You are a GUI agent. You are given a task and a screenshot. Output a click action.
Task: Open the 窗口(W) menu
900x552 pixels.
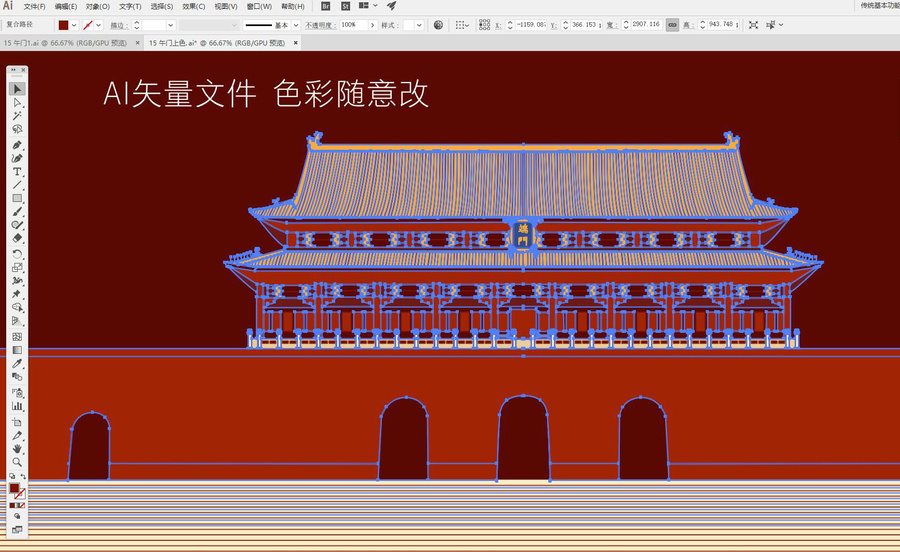point(259,6)
